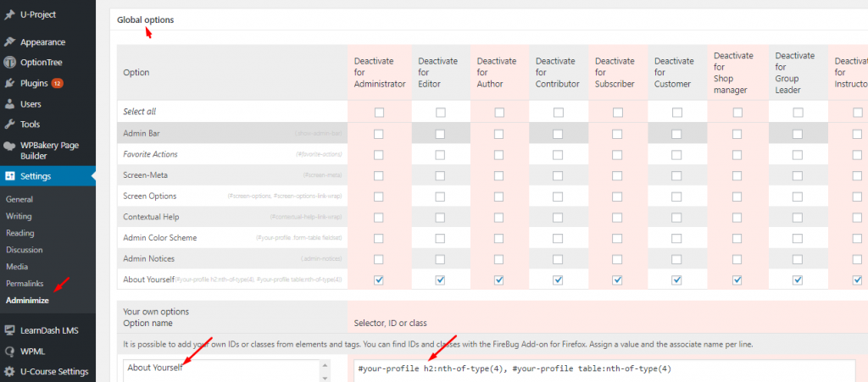
Task: Go to Writing settings page
Action: tap(19, 216)
